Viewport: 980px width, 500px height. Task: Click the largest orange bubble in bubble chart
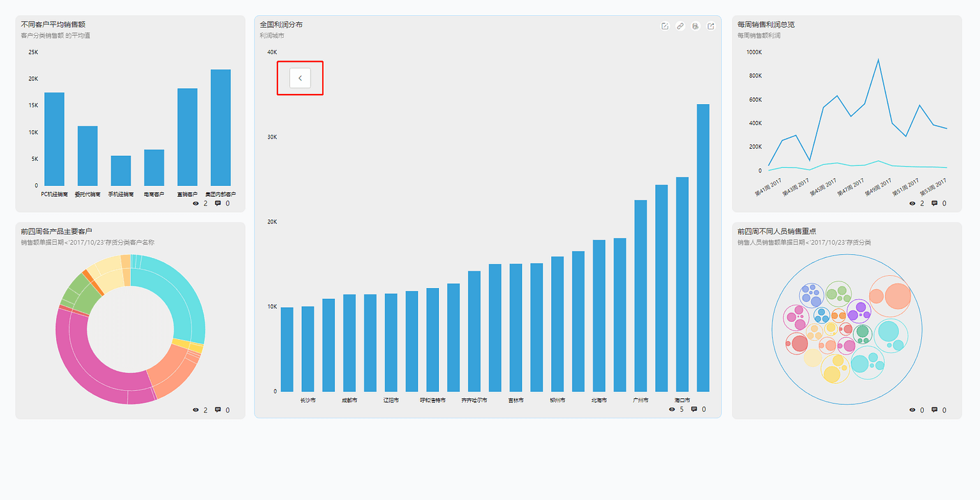897,296
